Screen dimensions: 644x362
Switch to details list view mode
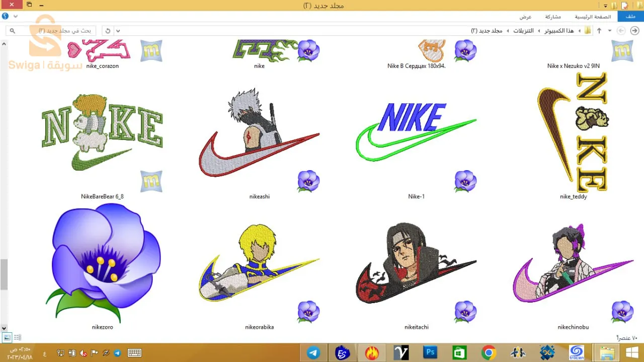pos(17,337)
